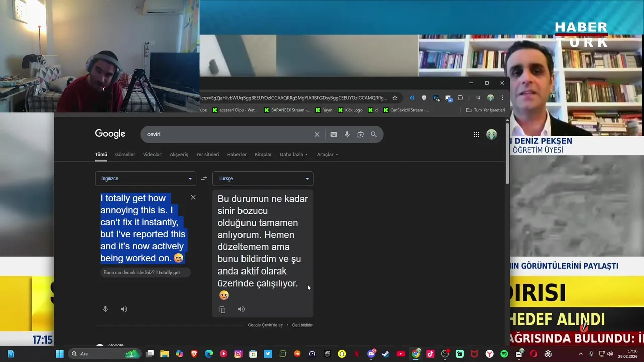Click the taskbar Ara search box
This screenshot has height=362, width=644.
coord(105,354)
